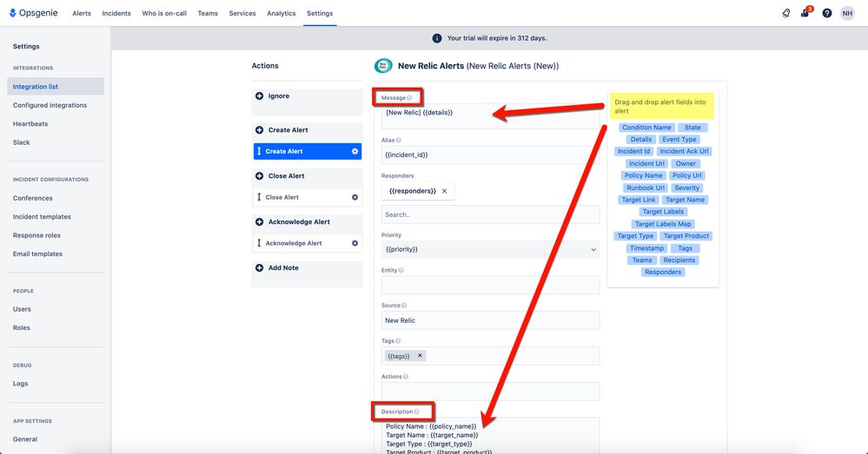Open Email templates in sidebar
This screenshot has height=454, width=868.
tap(37, 253)
